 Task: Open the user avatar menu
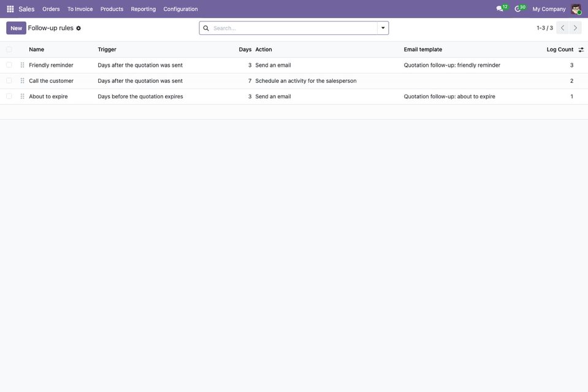[x=576, y=9]
